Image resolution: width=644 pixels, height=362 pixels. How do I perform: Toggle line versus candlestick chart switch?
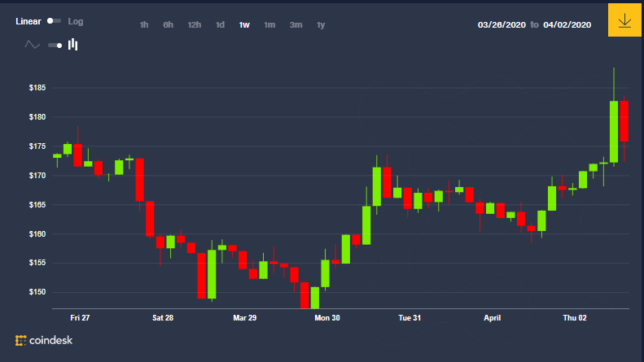pyautogui.click(x=55, y=45)
